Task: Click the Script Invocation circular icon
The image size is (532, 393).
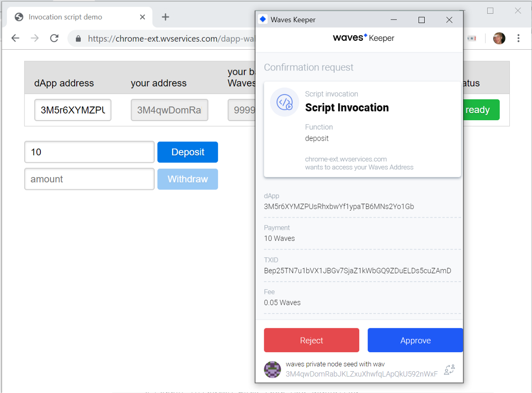Action: coord(284,102)
